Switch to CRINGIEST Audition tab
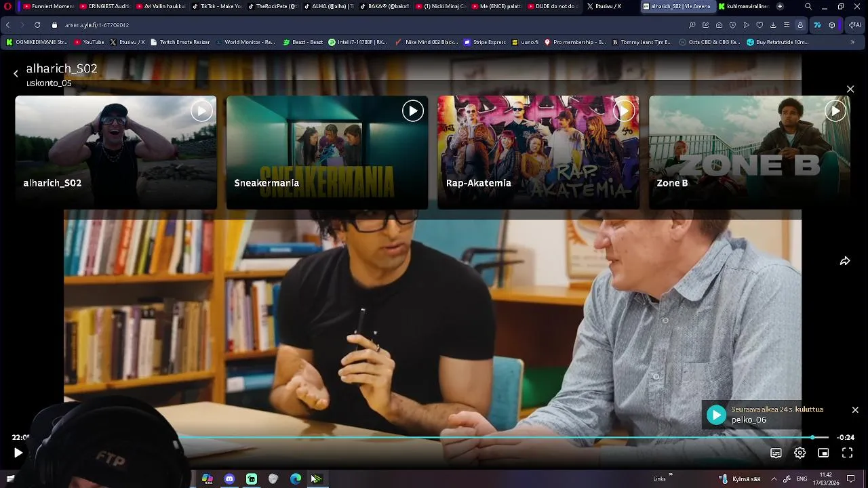 [x=104, y=6]
